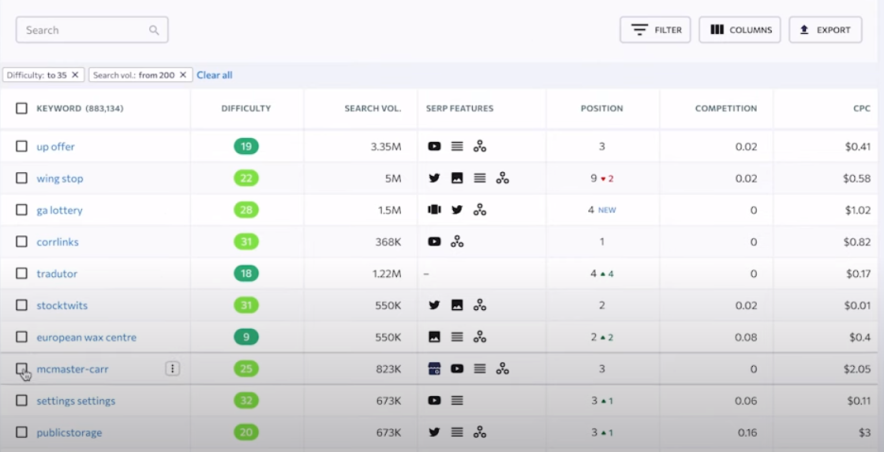This screenshot has width=884, height=452.
Task: Click the YouTube SERP icon for up offer
Action: (434, 146)
